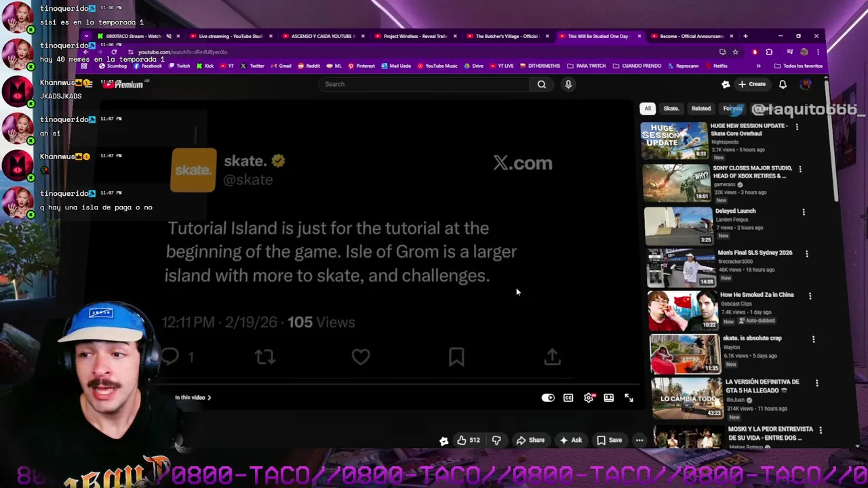This screenshot has width=868, height=488.
Task: Select the Skate. filter chip
Action: (671, 108)
